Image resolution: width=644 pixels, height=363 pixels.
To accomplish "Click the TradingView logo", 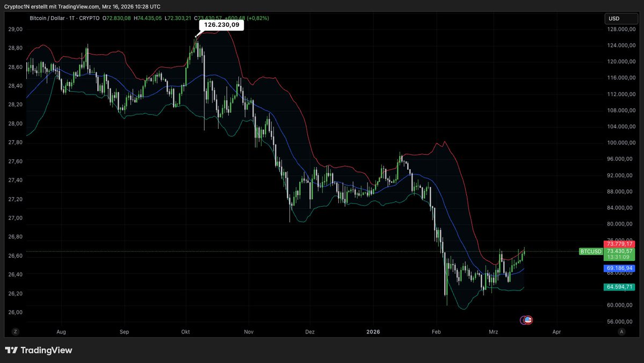I will [x=39, y=350].
